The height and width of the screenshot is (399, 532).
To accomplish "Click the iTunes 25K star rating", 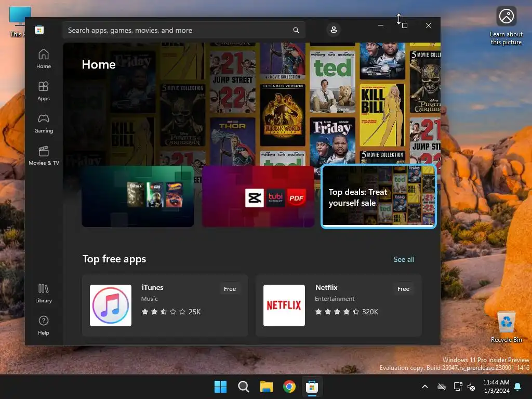I will (x=171, y=312).
